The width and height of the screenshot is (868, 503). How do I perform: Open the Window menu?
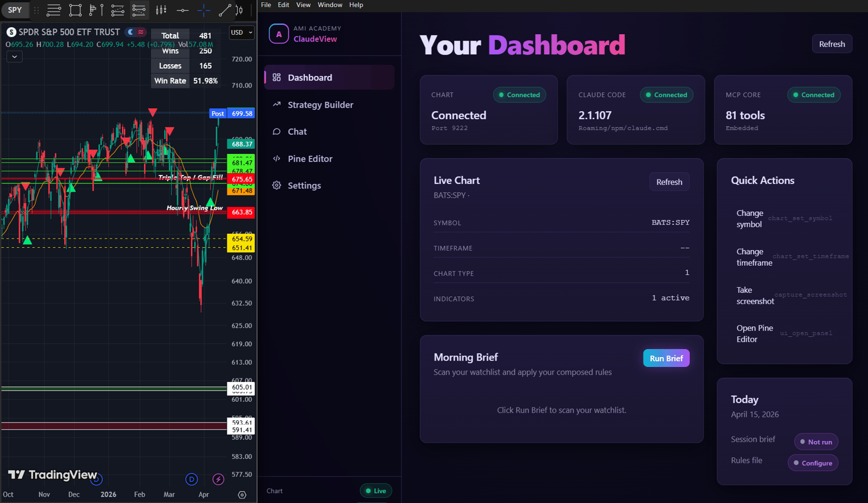click(330, 5)
